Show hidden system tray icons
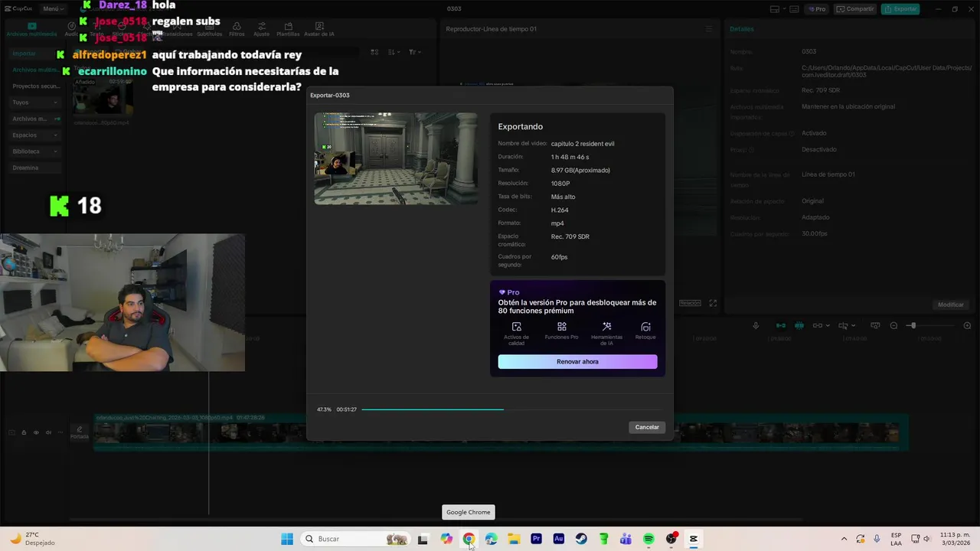 click(844, 539)
